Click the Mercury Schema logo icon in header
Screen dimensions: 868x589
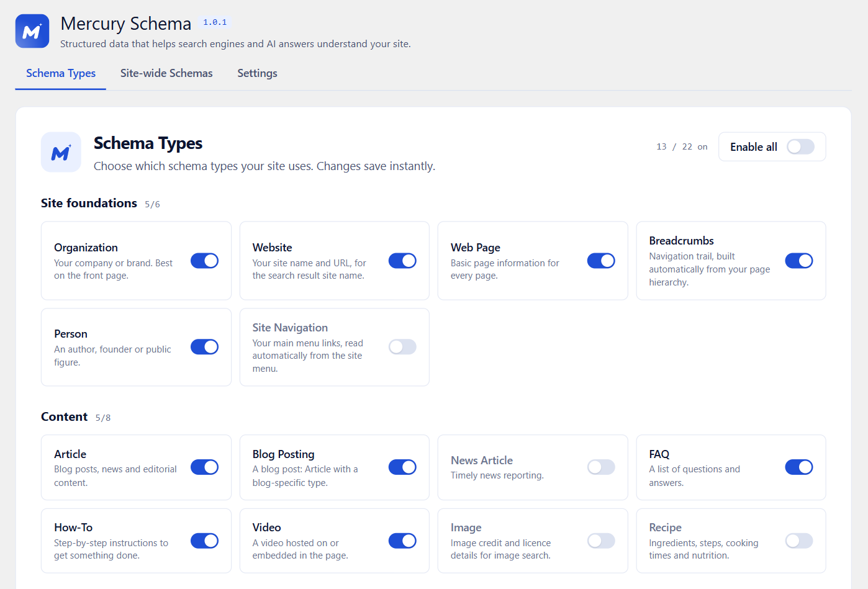tap(32, 31)
